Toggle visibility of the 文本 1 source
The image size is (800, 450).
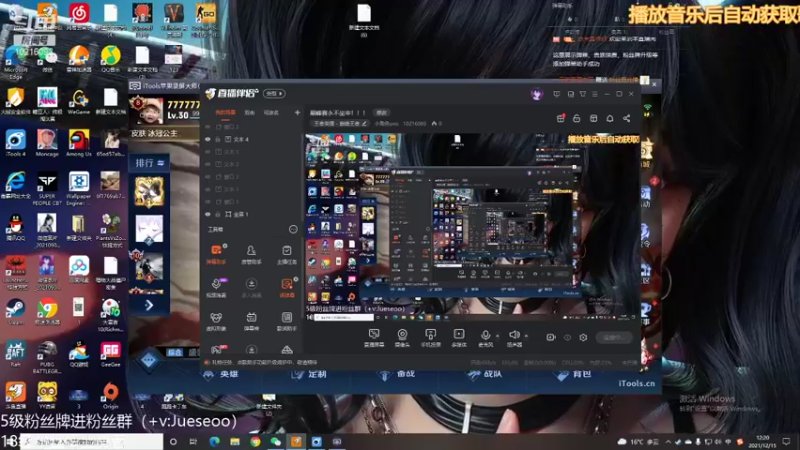pyautogui.click(x=208, y=189)
